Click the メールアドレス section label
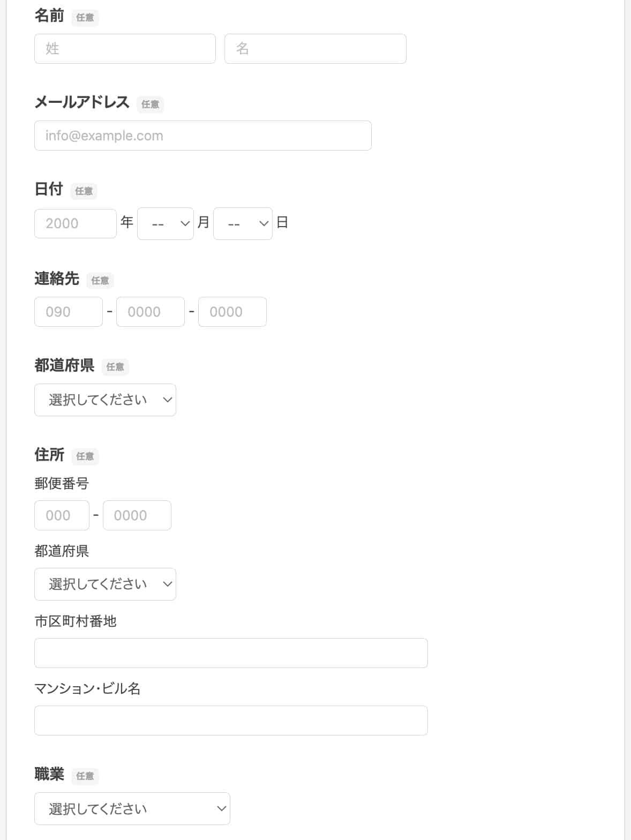 [81, 101]
